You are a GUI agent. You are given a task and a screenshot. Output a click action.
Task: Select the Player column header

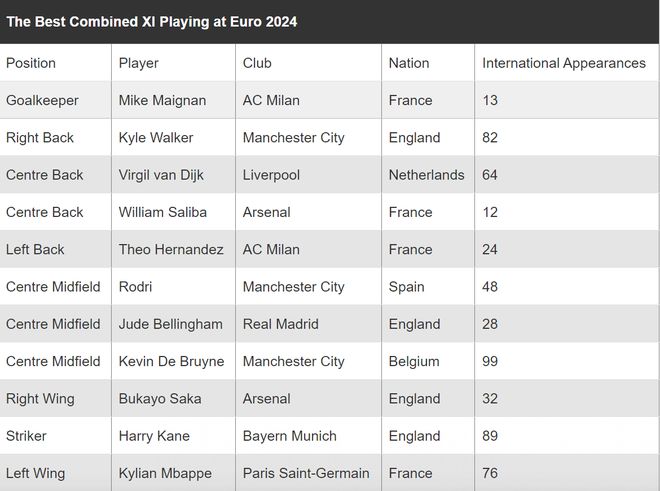pos(138,63)
